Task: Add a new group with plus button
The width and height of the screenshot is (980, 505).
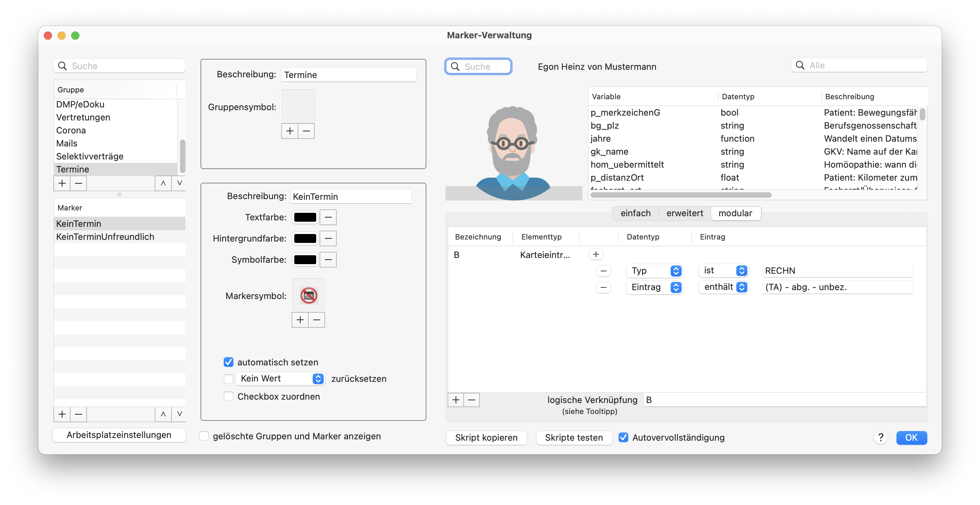Action: [62, 183]
